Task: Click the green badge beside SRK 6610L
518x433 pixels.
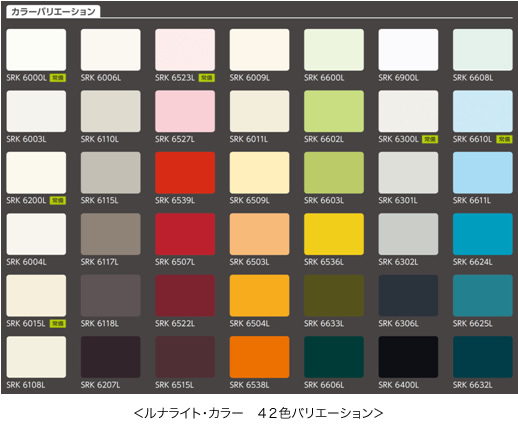Action: pyautogui.click(x=504, y=139)
